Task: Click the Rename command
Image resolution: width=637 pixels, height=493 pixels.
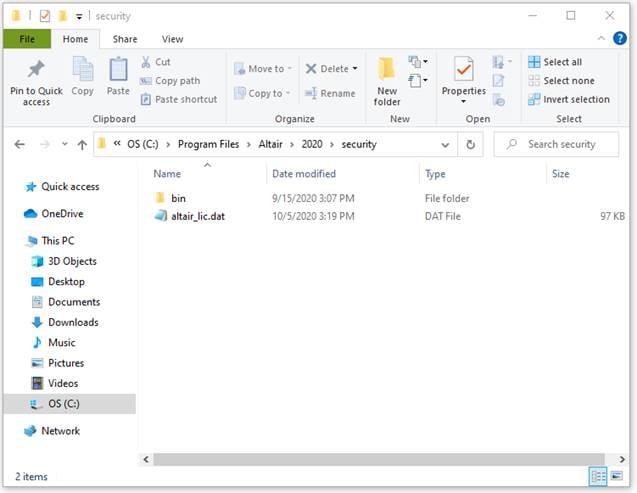Action: pos(330,93)
